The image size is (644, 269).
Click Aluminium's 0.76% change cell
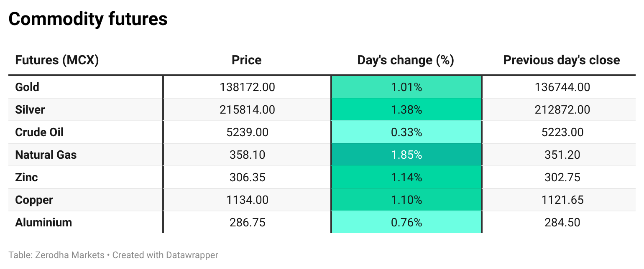pyautogui.click(x=406, y=223)
